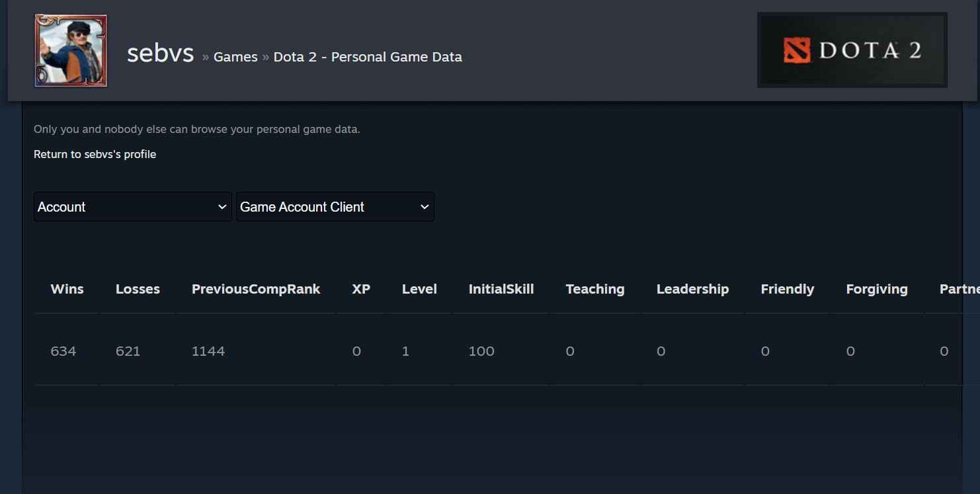
Task: Click the Dota 2 logo banner
Action: click(x=852, y=50)
